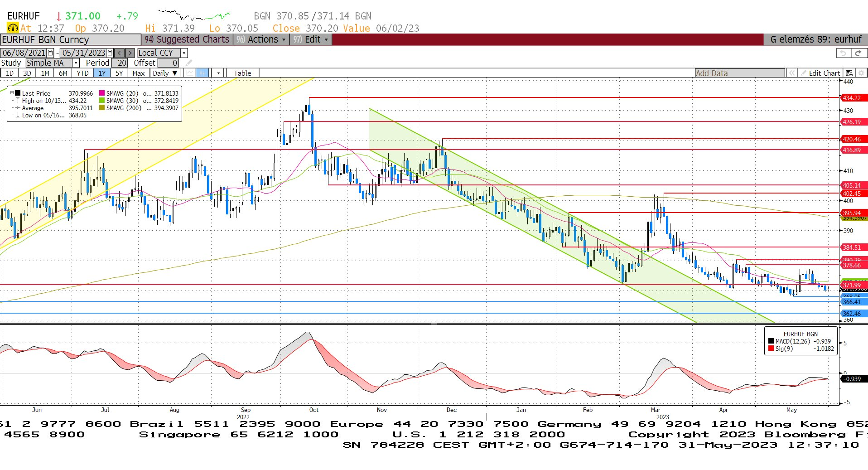Click the annotations icon beside Edit Chart
868x470 pixels.
click(849, 73)
